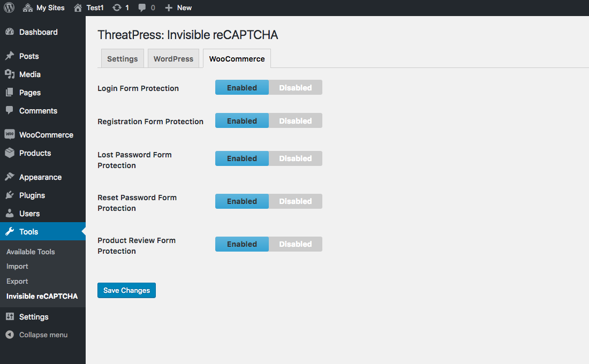Open My Sites network icon
The width and height of the screenshot is (589, 364).
28,7
